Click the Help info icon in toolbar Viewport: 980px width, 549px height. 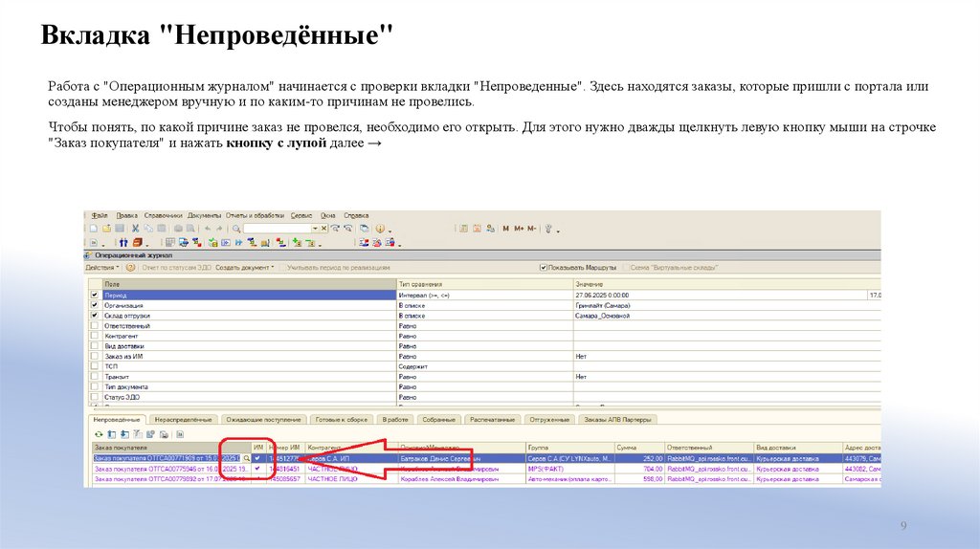tap(379, 229)
